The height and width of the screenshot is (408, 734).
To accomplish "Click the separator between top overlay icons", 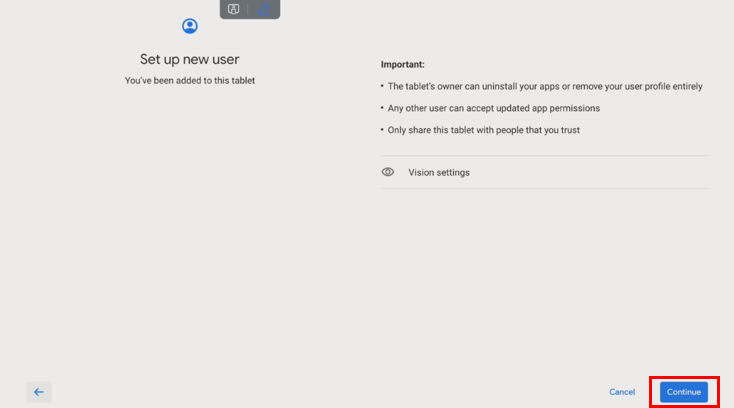I will pyautogui.click(x=248, y=9).
